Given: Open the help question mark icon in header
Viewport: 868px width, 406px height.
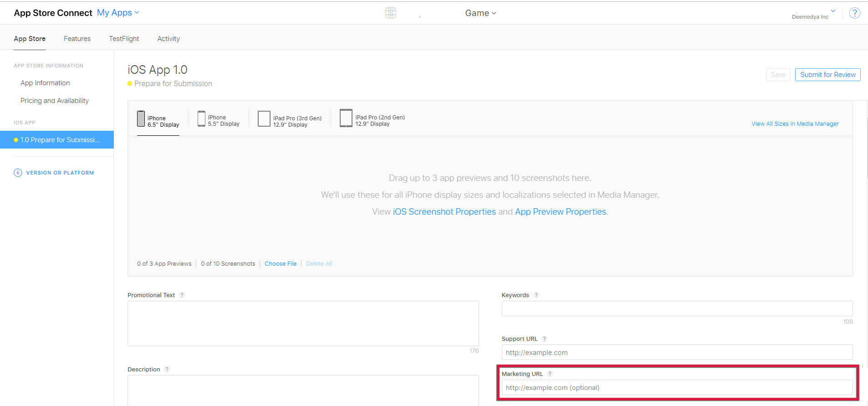Looking at the screenshot, I should [x=855, y=13].
